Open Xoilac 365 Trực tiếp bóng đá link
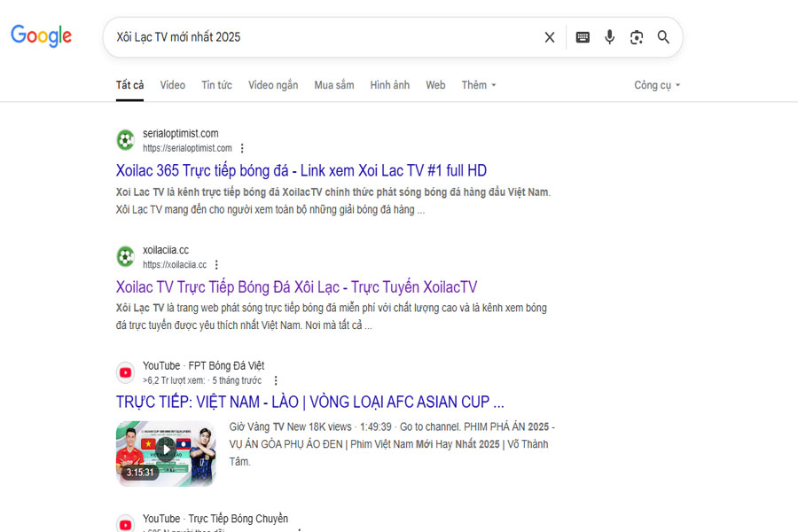Viewport: 798px width, 532px height. click(301, 170)
